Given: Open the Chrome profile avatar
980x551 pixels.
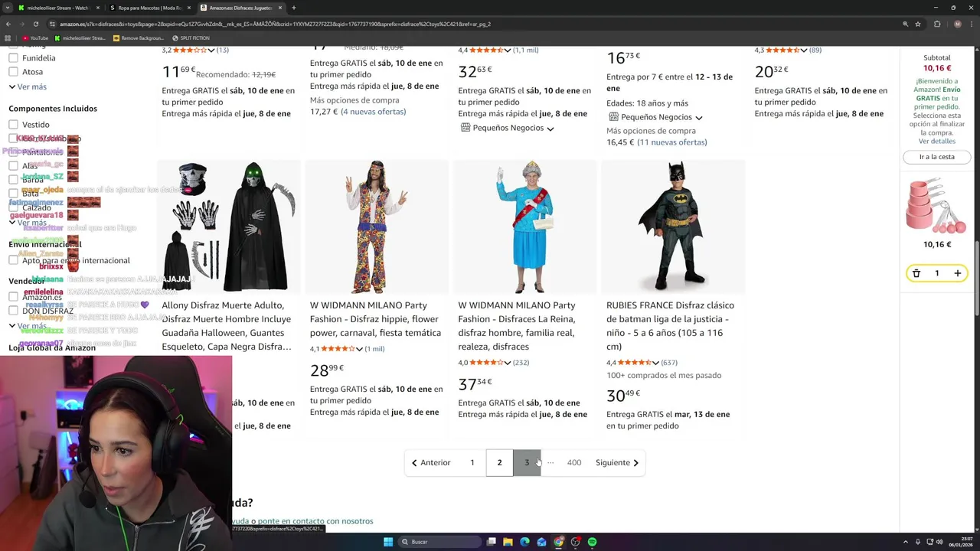Looking at the screenshot, I should pos(957,24).
